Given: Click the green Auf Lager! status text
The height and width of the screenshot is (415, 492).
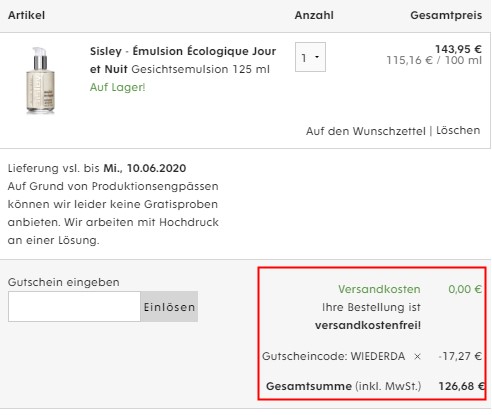Looking at the screenshot, I should pyautogui.click(x=117, y=87).
